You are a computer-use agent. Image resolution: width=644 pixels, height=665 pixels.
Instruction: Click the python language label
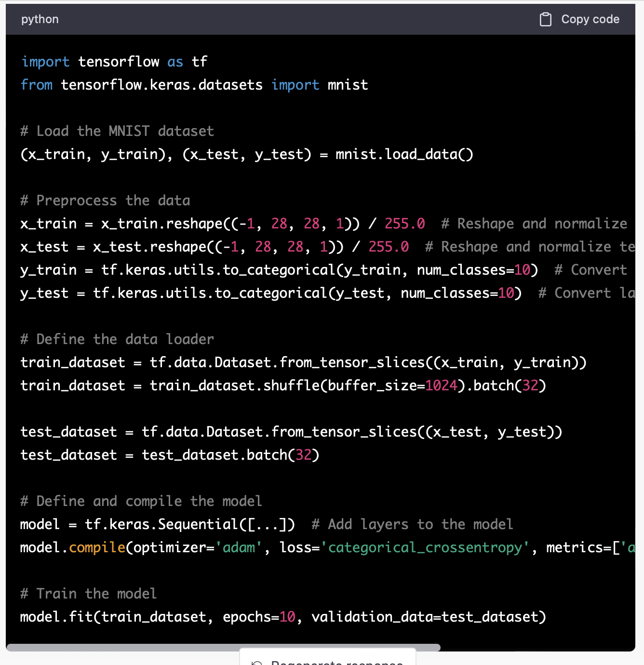point(40,19)
